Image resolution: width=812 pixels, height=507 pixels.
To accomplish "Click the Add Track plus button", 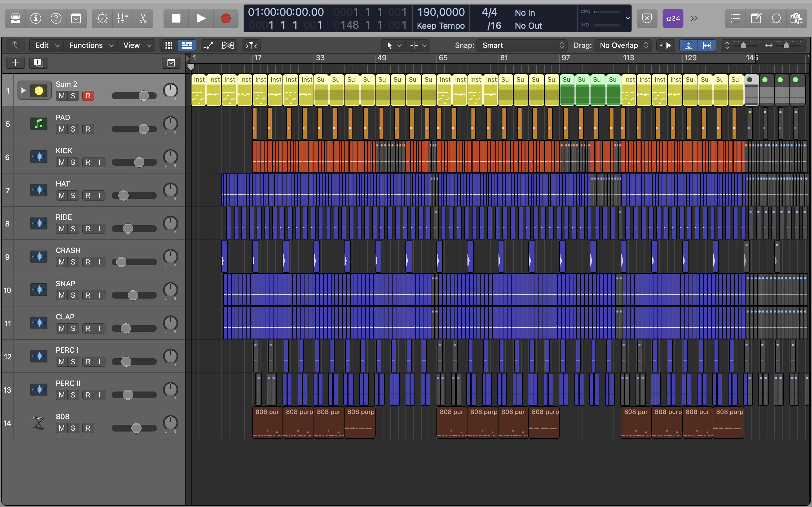I will tap(16, 63).
